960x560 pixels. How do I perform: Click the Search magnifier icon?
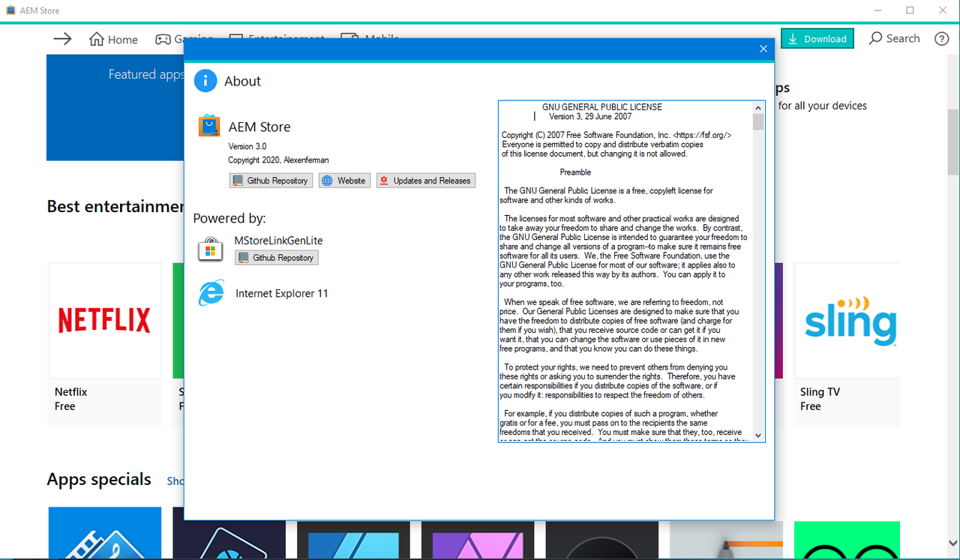coord(875,38)
